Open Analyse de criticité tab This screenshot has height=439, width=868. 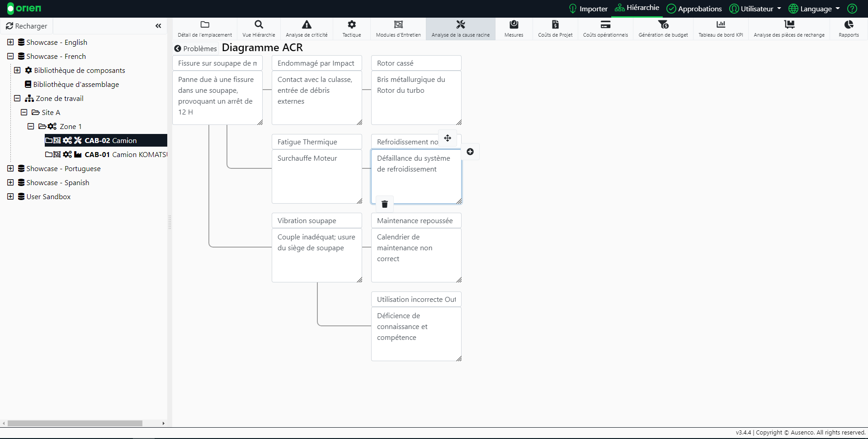[x=307, y=29]
